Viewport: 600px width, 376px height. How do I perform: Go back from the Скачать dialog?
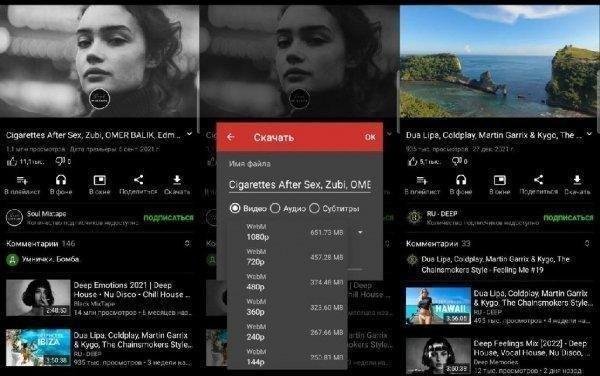[231, 137]
